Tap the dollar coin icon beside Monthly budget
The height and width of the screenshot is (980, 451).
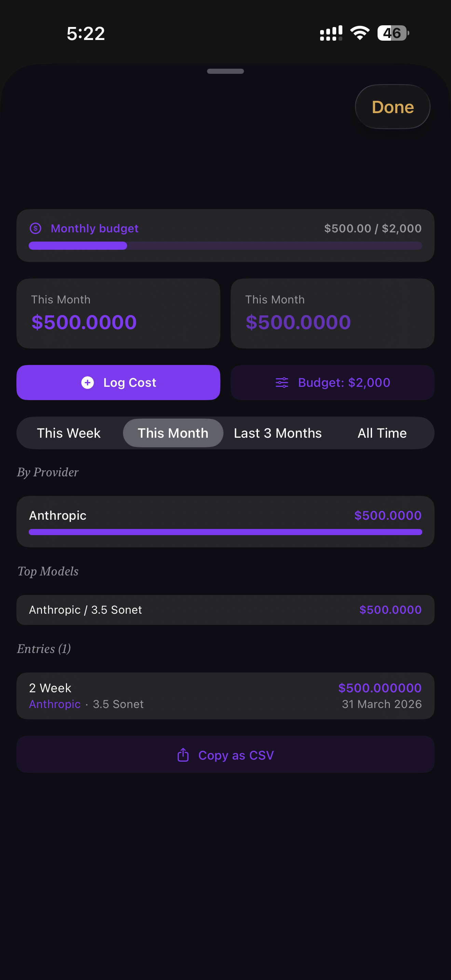[x=36, y=228]
